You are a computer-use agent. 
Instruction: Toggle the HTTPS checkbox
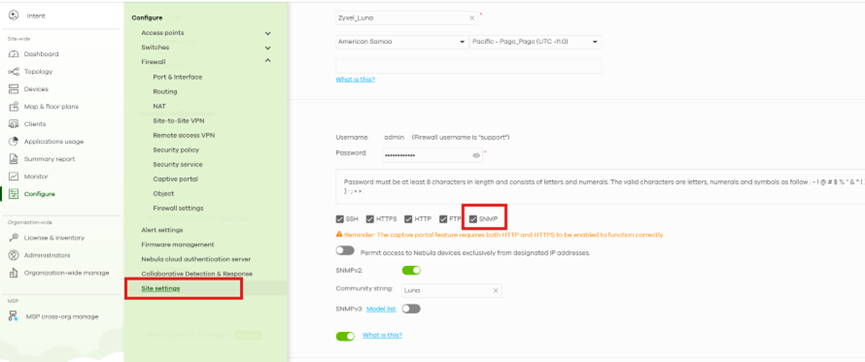coord(370,219)
